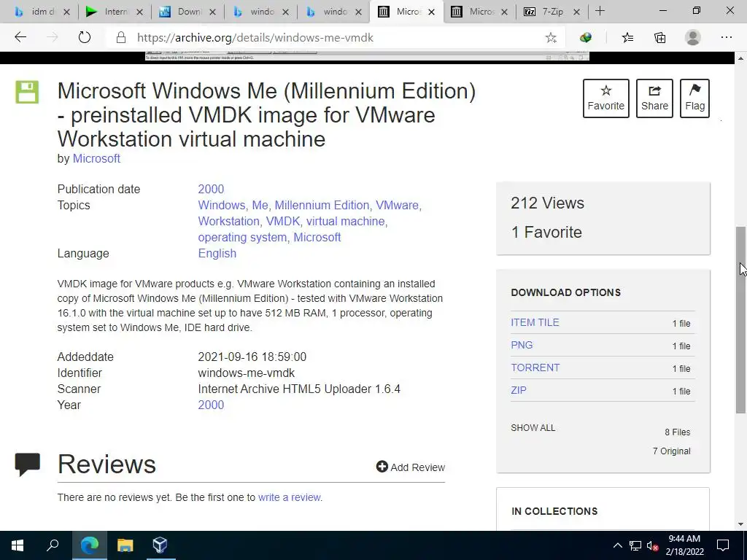The width and height of the screenshot is (747, 560).
Task: Open the notification center icon
Action: (x=723, y=545)
